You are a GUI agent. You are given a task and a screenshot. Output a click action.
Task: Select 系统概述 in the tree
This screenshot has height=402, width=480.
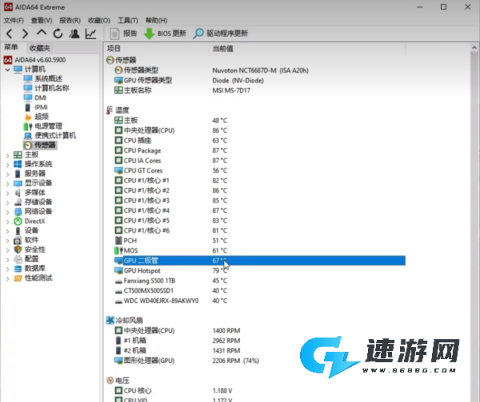point(48,79)
